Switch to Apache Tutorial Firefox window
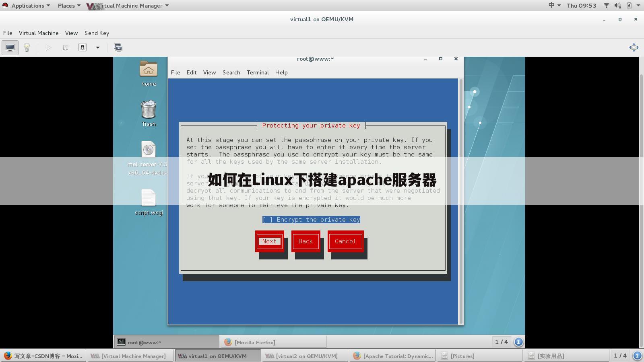 (392, 356)
